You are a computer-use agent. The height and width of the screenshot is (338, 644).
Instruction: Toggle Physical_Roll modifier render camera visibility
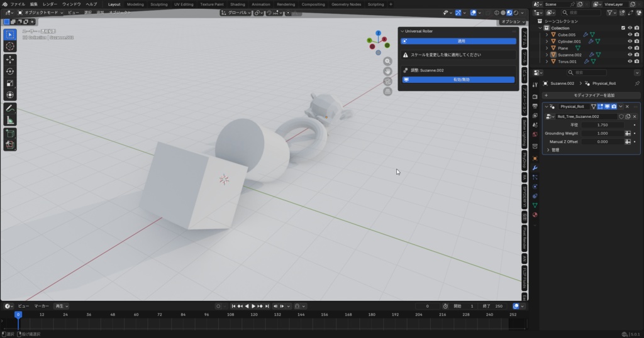pyautogui.click(x=614, y=107)
